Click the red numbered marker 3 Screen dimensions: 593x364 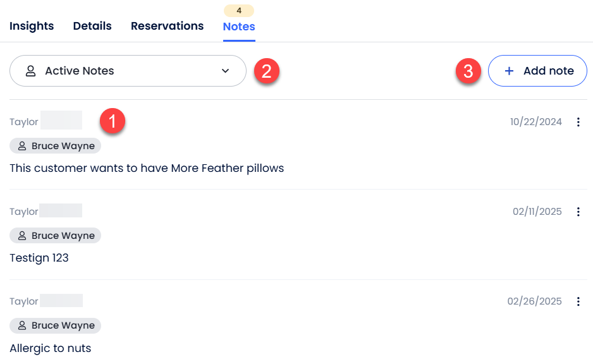coord(468,71)
